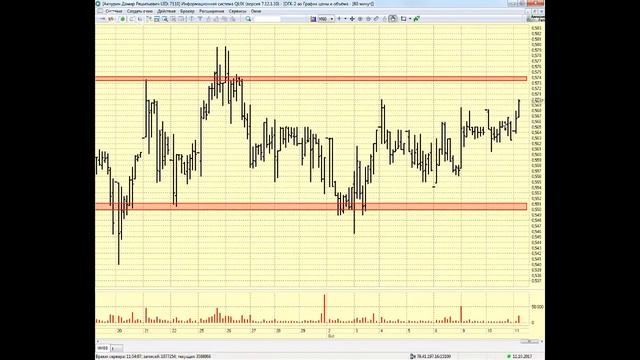
Task: Open the Расширения menu
Action: (211, 11)
